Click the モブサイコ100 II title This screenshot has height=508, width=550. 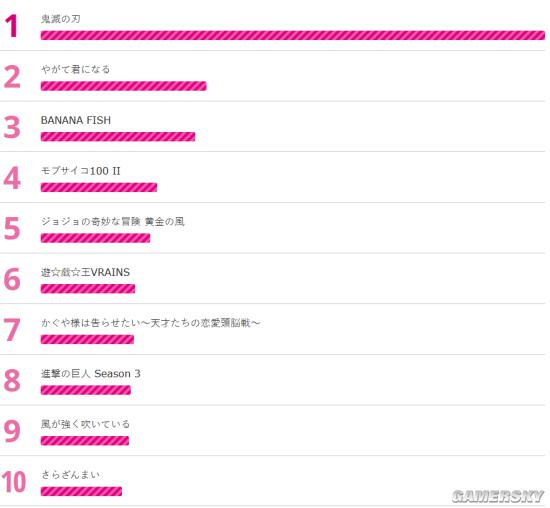click(x=81, y=171)
